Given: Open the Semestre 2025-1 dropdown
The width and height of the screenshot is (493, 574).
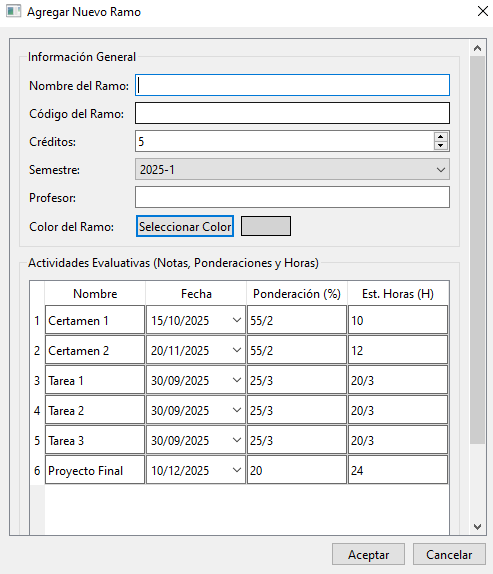Looking at the screenshot, I should pos(292,169).
